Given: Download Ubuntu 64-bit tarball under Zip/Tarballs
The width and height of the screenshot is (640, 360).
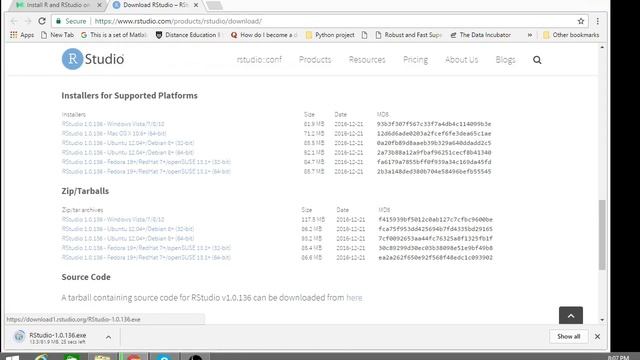Looking at the screenshot, I should (128, 238).
